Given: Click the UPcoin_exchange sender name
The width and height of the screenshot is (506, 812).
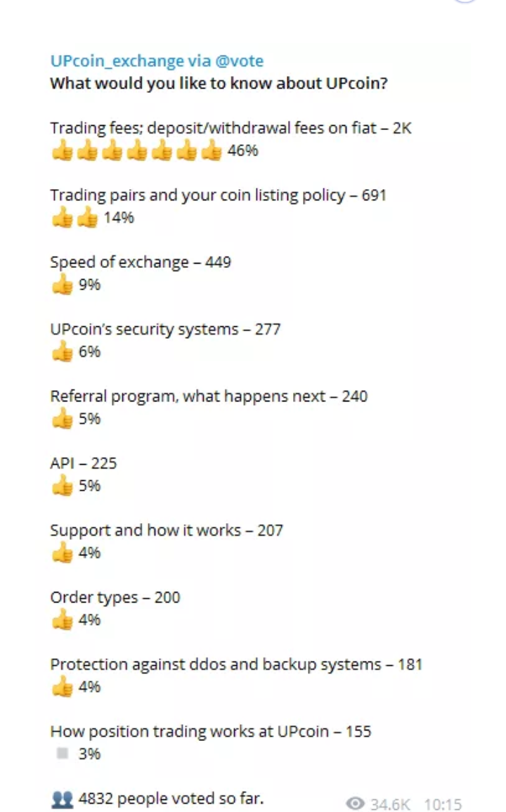Looking at the screenshot, I should click(117, 61).
